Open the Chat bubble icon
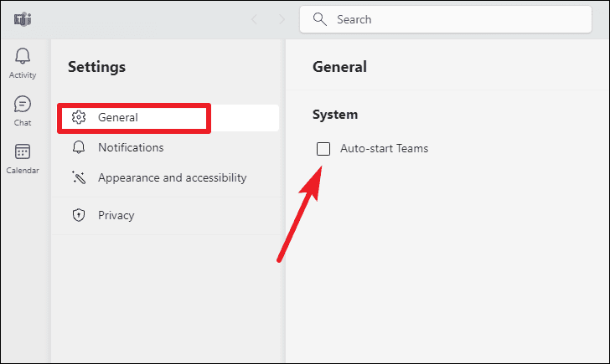The width and height of the screenshot is (610, 364). (23, 104)
